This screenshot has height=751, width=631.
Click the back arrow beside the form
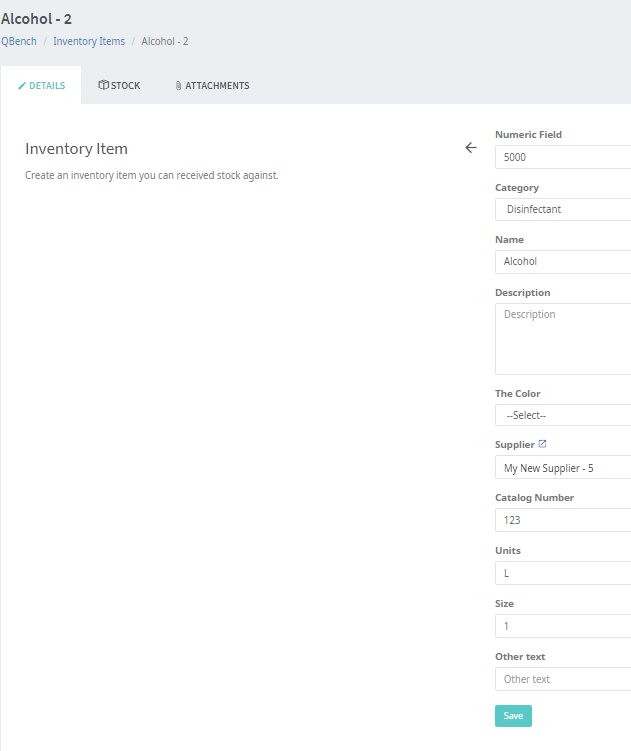(x=471, y=148)
